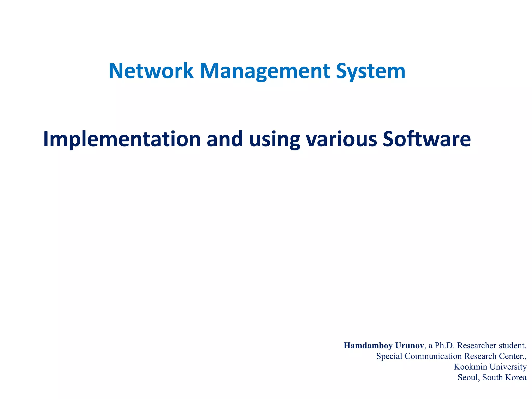The image size is (532, 399).
Task: Click the word "Implementation" in the subtitle
Action: (x=122, y=139)
